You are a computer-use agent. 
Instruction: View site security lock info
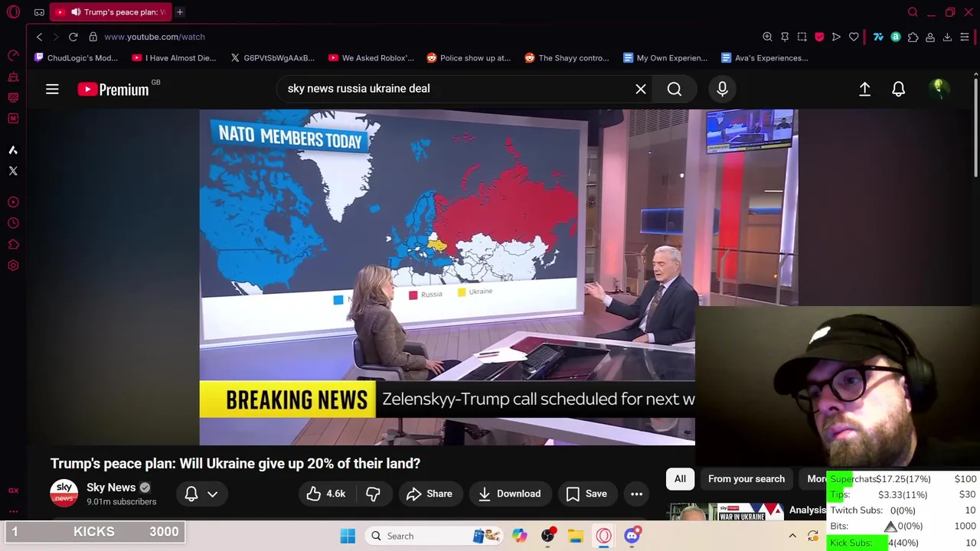click(x=93, y=37)
